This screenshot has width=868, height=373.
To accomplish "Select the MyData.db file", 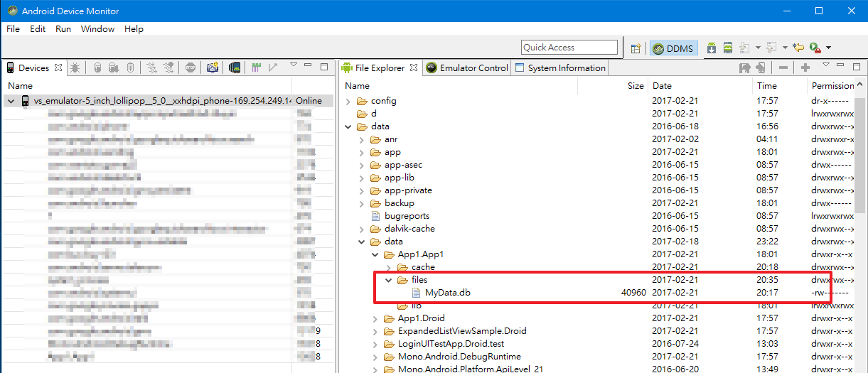I will point(448,293).
